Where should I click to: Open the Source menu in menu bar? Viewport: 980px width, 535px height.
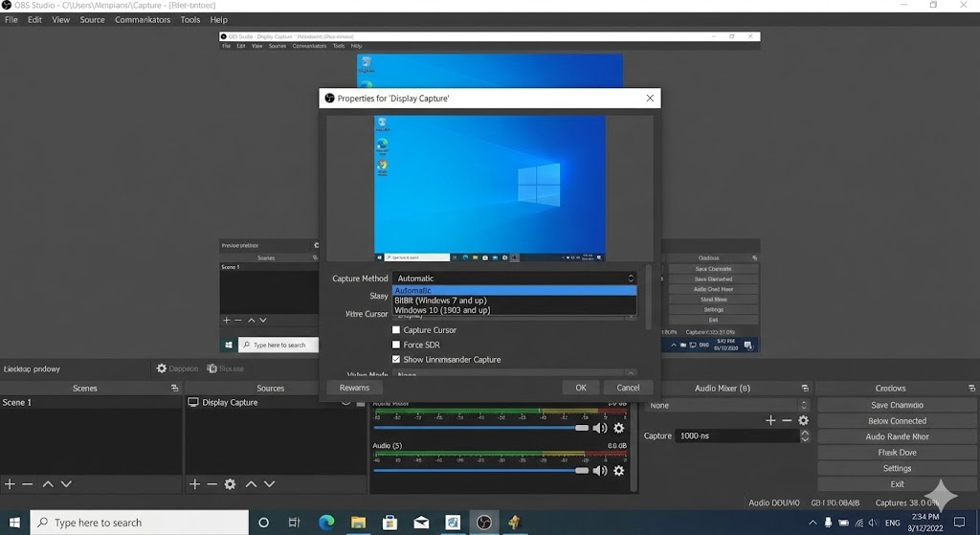coord(92,19)
